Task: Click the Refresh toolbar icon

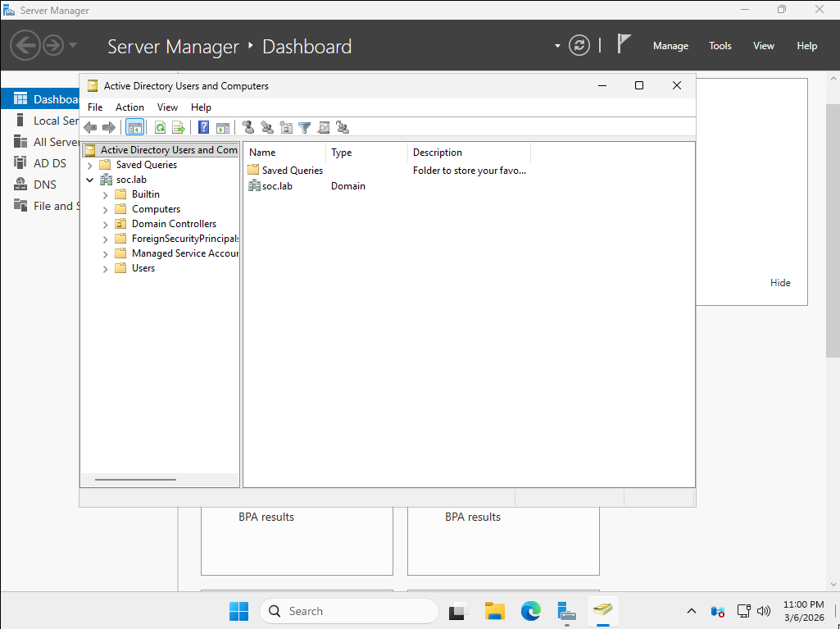Action: tap(160, 127)
